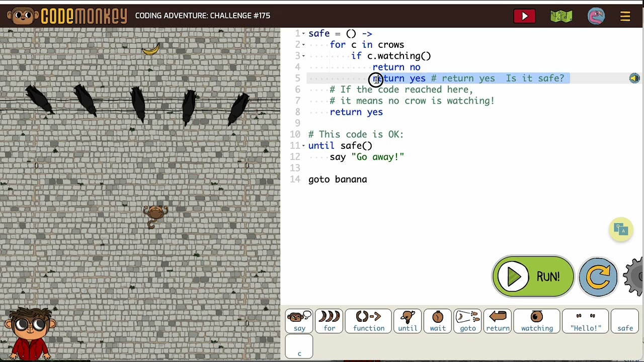This screenshot has width=644, height=362.
Task: Click the CodeMonkey logo
Action: click(x=67, y=16)
